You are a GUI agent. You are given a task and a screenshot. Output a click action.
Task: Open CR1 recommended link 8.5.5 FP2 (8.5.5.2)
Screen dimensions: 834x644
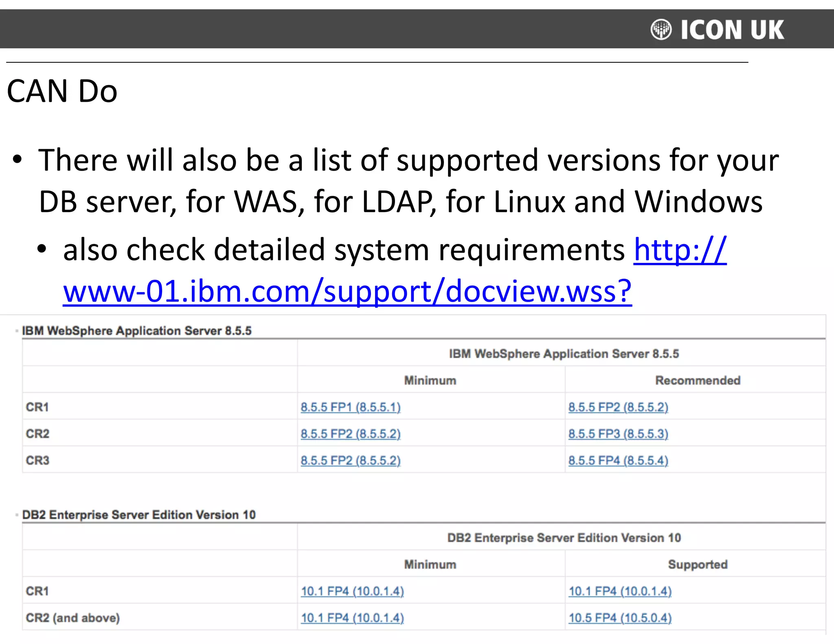(618, 407)
